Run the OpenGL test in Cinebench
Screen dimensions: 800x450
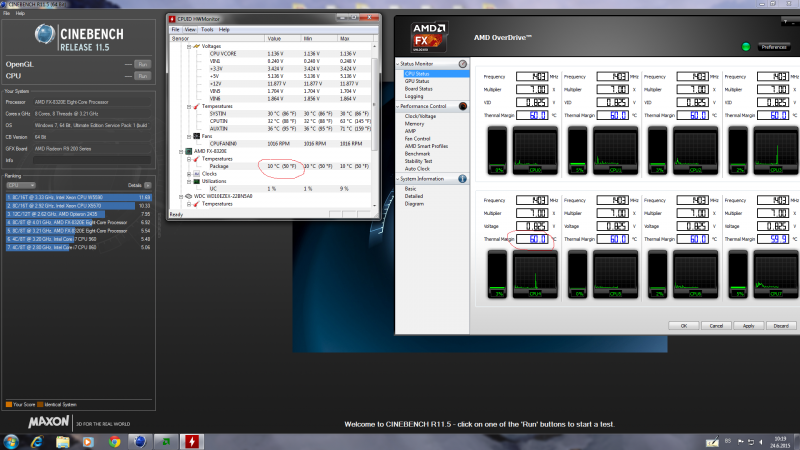(143, 64)
